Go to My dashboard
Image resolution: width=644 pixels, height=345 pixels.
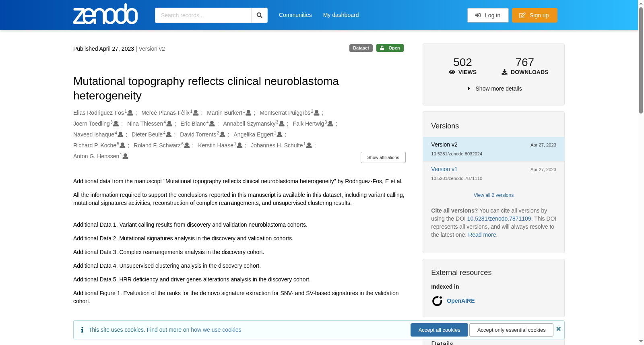(341, 15)
